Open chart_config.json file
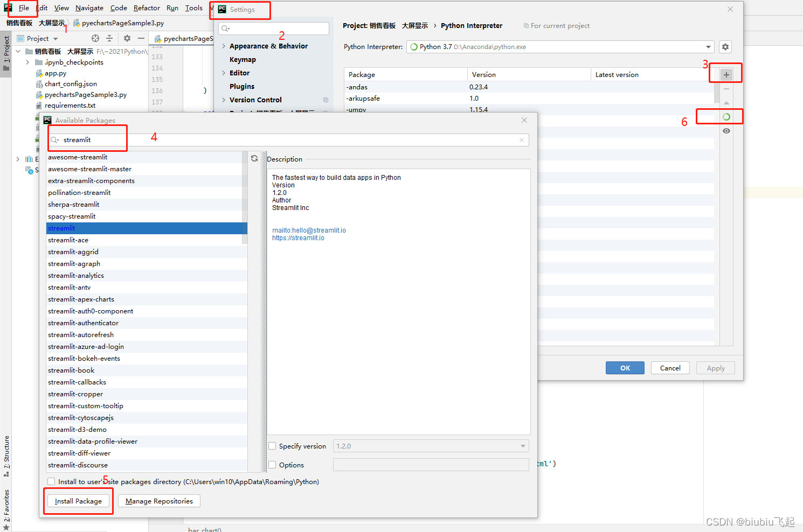 tap(71, 84)
